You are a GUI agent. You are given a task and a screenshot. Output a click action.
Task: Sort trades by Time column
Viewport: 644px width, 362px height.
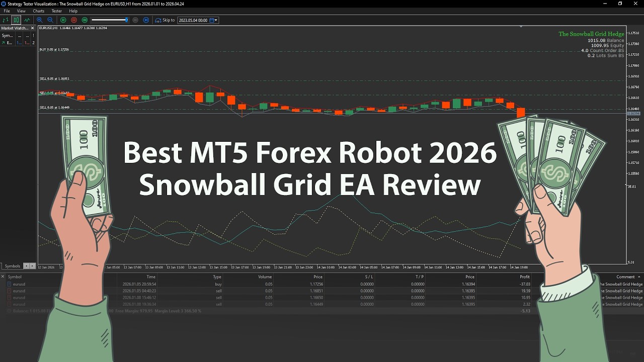[151, 277]
